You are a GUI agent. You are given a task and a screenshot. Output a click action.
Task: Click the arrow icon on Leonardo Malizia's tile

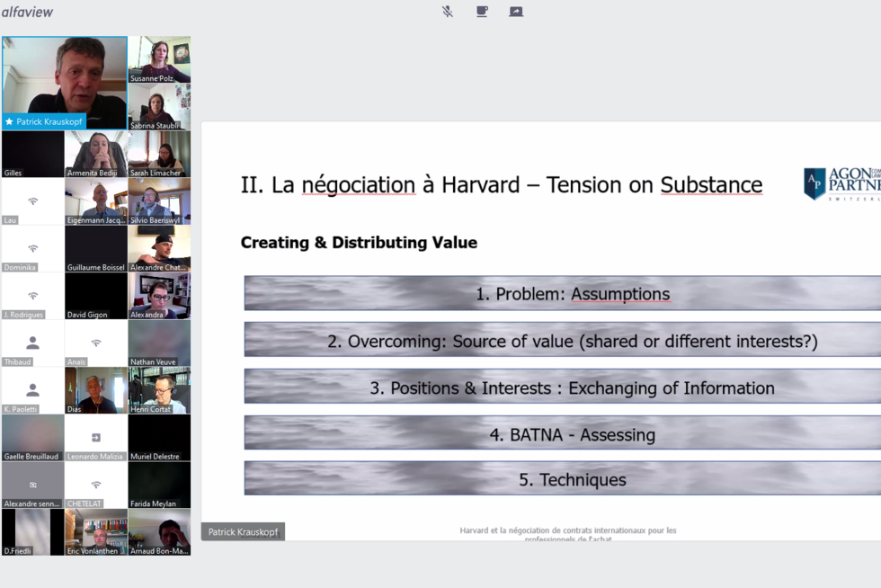click(x=96, y=437)
